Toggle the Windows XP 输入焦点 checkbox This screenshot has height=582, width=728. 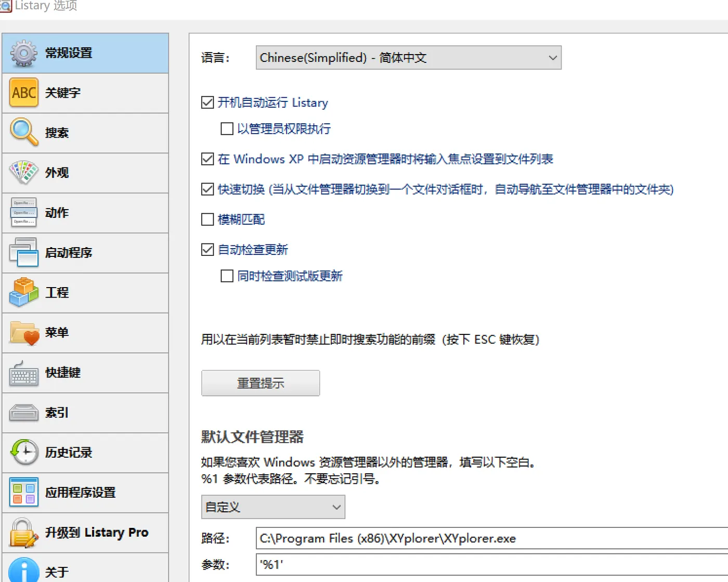point(207,159)
